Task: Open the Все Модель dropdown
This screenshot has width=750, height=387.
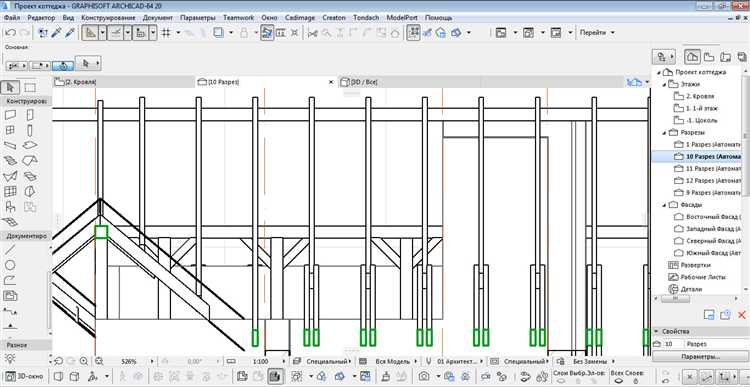Action: [x=415, y=361]
